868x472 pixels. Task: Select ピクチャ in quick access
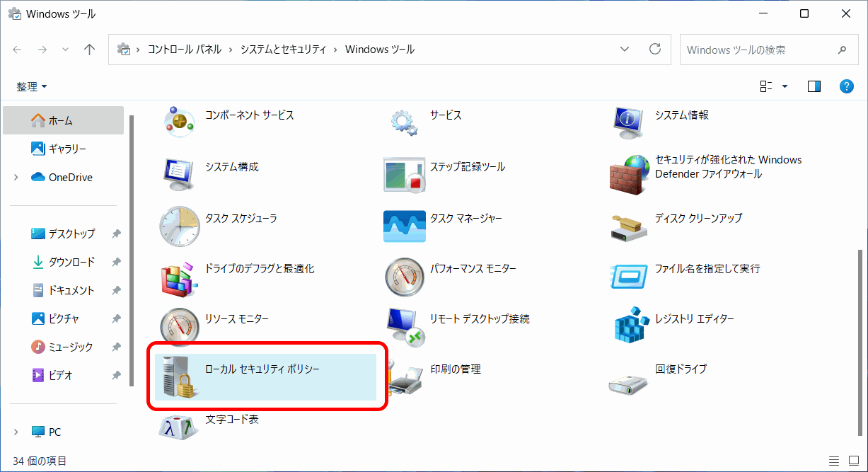tap(64, 318)
